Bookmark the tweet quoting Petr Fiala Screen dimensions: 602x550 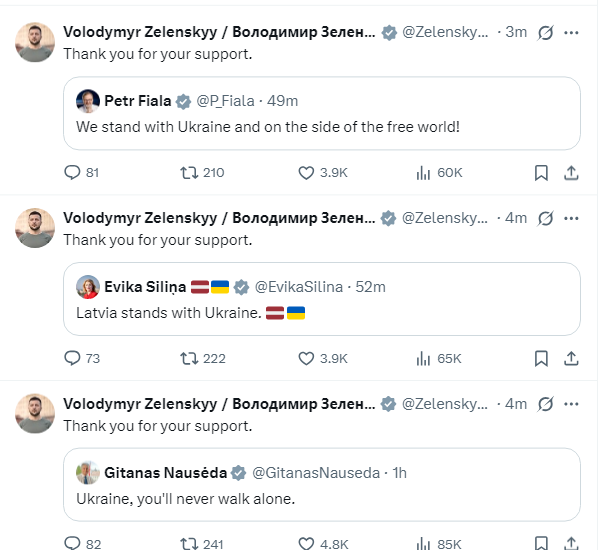tap(541, 173)
